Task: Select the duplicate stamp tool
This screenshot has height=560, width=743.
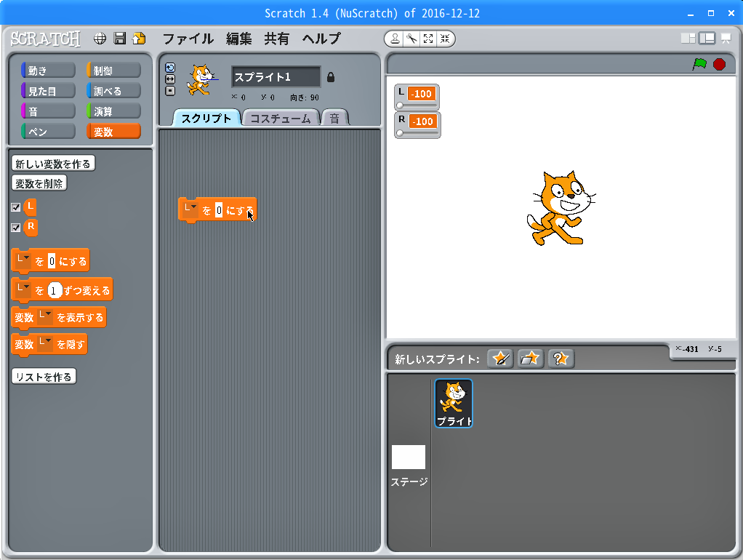Action: tap(395, 39)
